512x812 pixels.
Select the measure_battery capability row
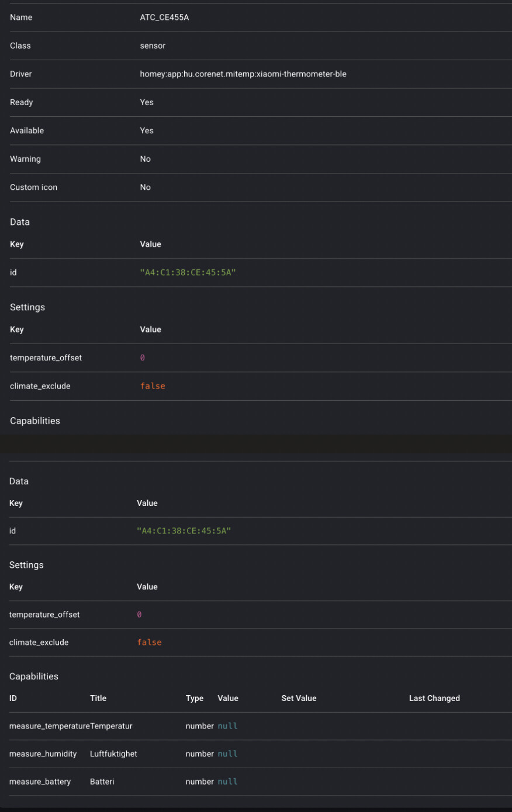coord(40,782)
